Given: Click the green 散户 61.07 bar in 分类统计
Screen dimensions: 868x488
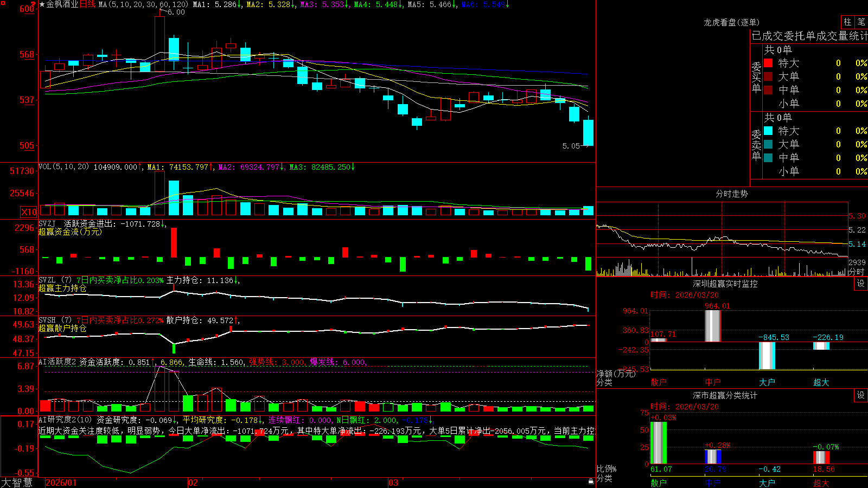Looking at the screenshot, I should [x=659, y=443].
